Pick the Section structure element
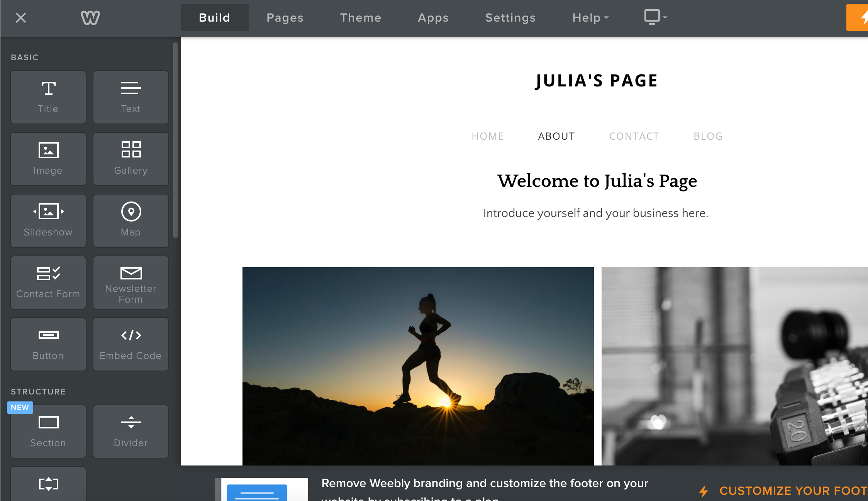Viewport: 868px width, 501px height. click(x=48, y=432)
